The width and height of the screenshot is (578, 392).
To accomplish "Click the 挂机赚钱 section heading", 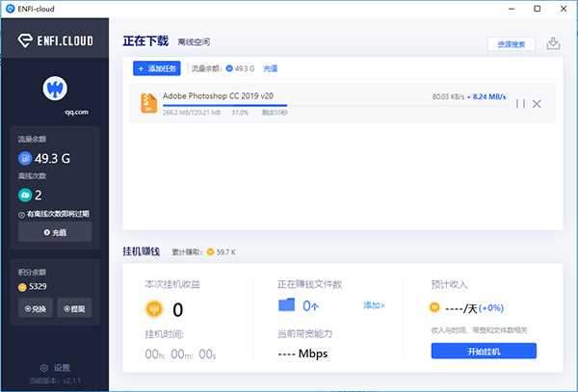I will [x=142, y=251].
